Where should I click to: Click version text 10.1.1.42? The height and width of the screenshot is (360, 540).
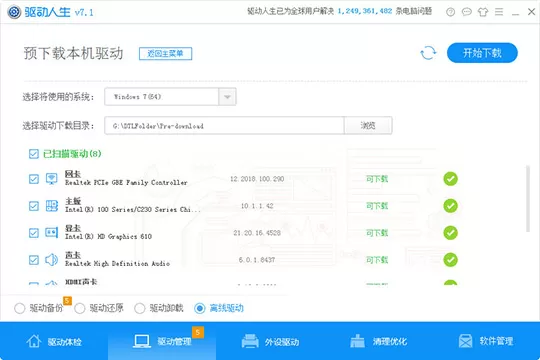coord(257,206)
